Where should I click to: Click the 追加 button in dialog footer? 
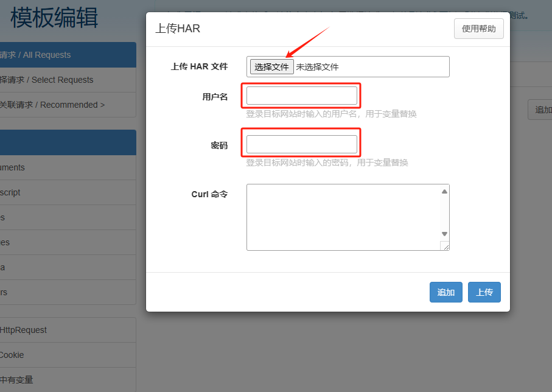(445, 292)
